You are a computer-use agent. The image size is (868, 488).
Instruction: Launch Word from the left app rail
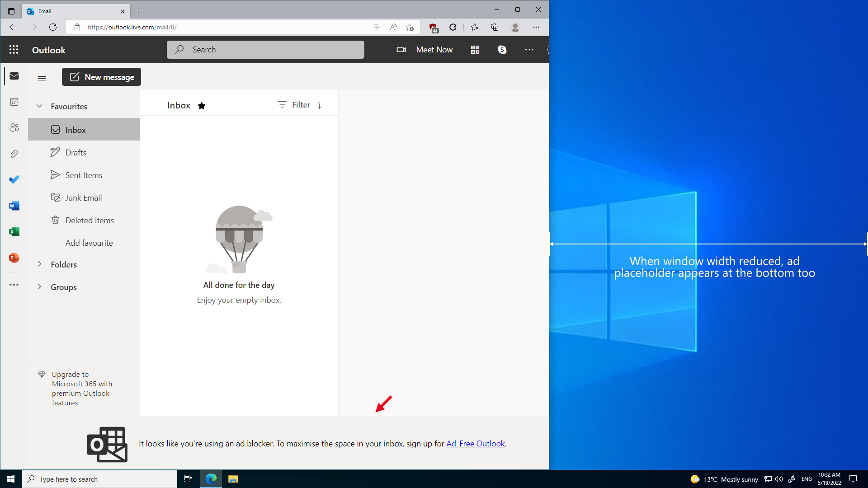(14, 206)
